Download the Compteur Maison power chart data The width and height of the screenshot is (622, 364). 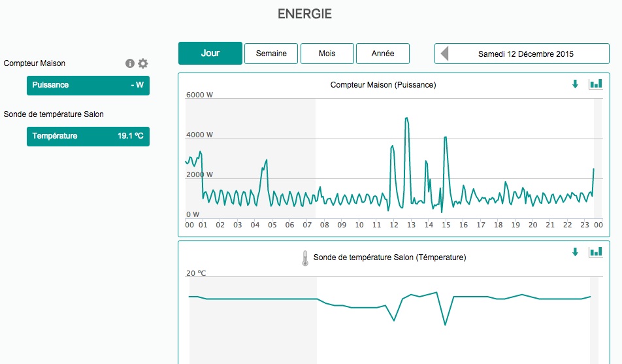575,84
